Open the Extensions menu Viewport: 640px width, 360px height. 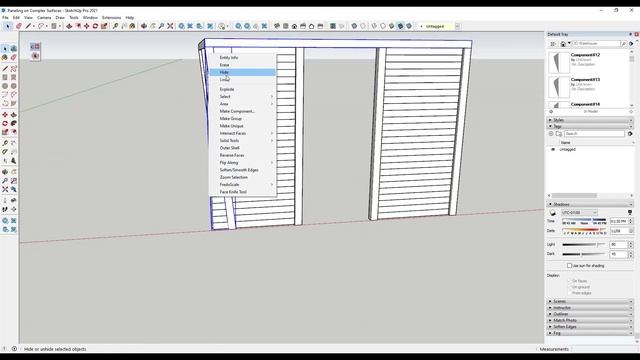[x=111, y=18]
